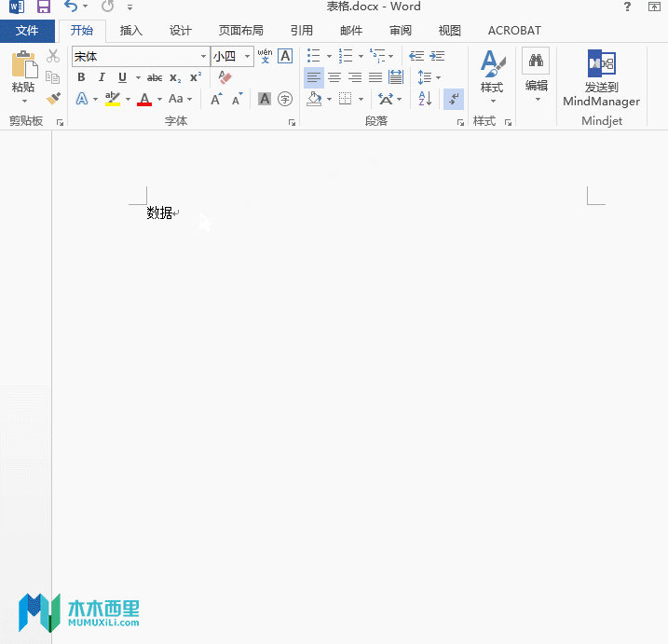668x644 pixels.
Task: Switch to the 视图 tab
Action: pyautogui.click(x=449, y=31)
